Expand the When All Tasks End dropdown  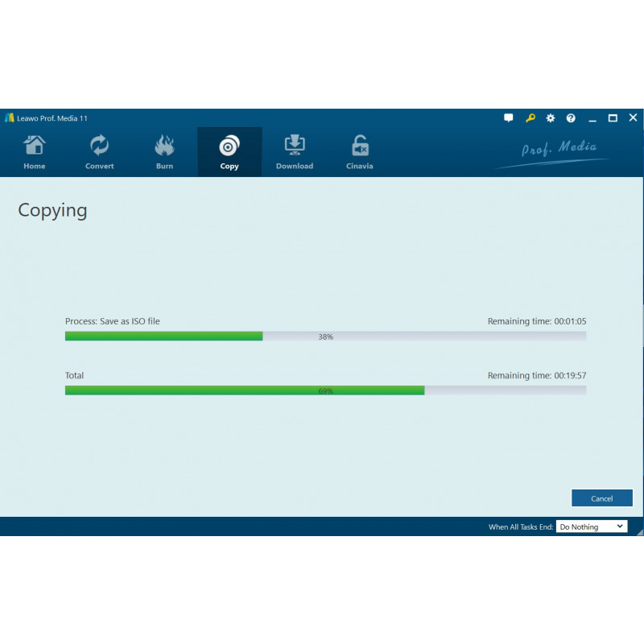click(x=592, y=526)
